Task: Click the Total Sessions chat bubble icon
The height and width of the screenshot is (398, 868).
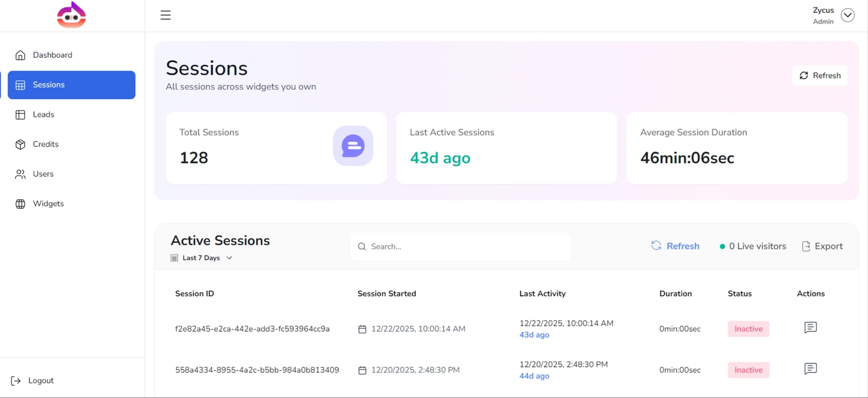Action: (x=353, y=146)
